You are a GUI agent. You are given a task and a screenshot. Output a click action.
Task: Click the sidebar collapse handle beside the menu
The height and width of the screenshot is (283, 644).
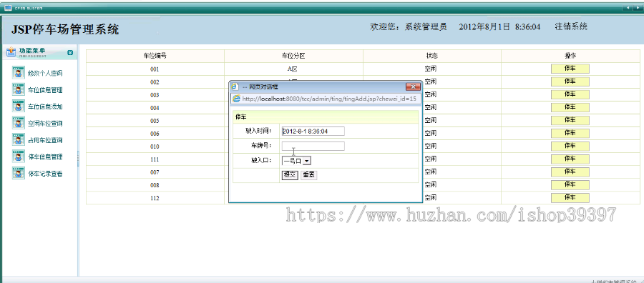[x=78, y=158]
